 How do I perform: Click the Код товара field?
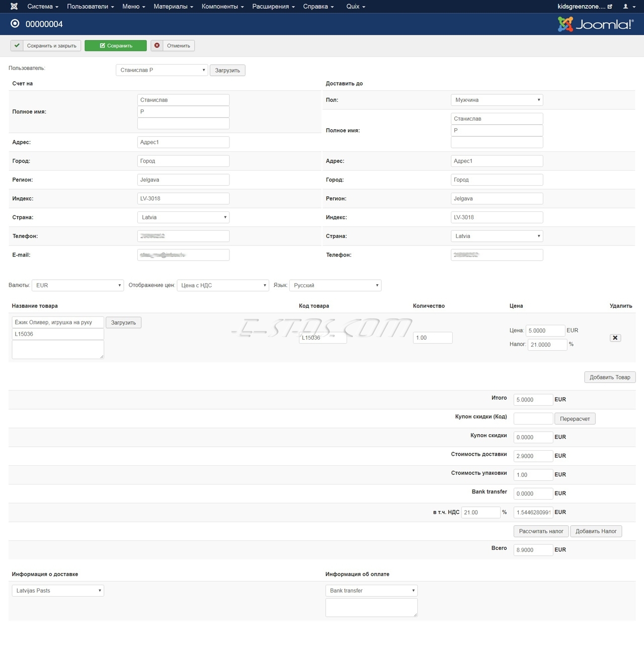pyautogui.click(x=323, y=338)
